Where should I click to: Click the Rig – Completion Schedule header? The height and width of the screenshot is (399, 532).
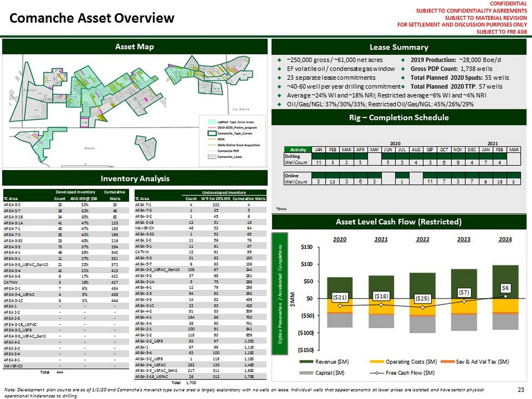(399, 117)
